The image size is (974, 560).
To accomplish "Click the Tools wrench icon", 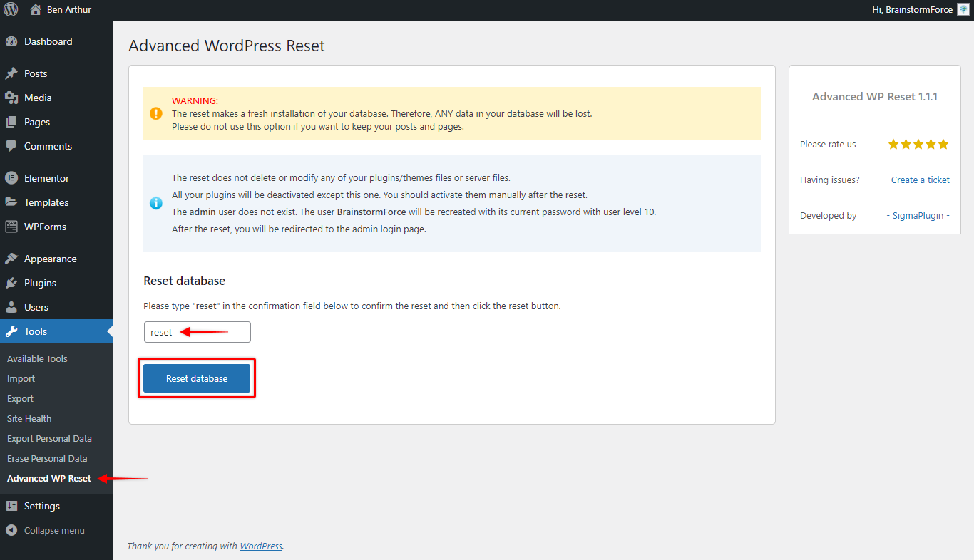I will click(11, 331).
